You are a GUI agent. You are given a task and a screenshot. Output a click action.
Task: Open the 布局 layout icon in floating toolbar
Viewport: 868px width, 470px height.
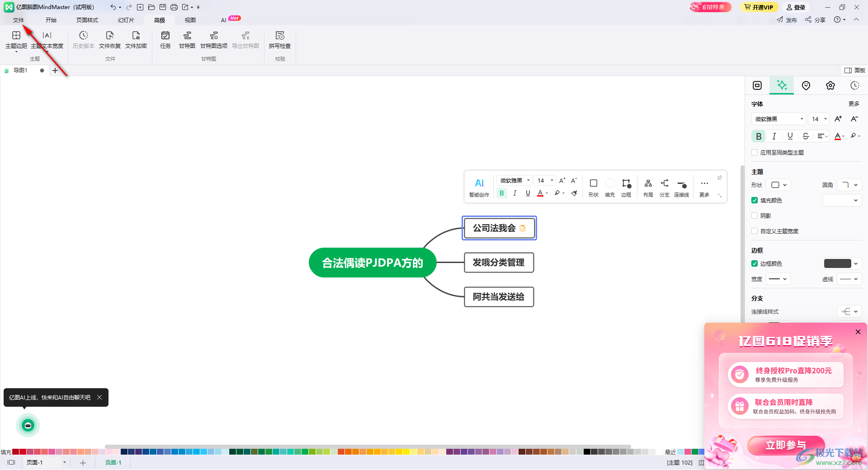coord(648,187)
